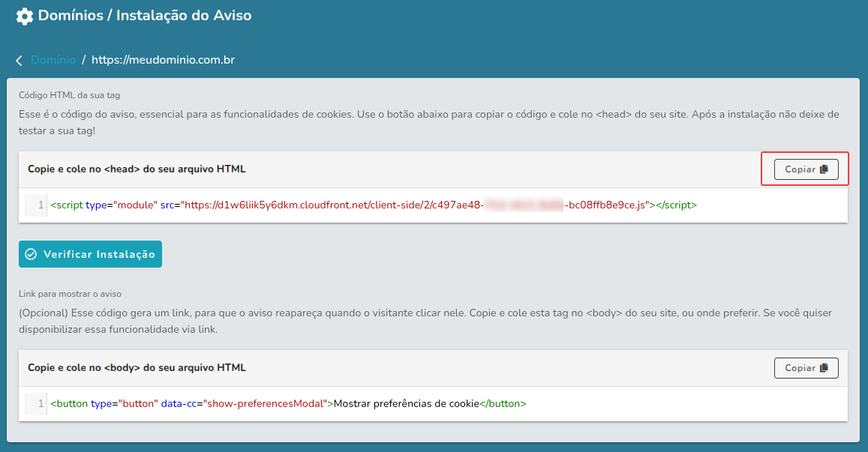The image size is (868, 452).
Task: Click Copiar for the body button snippet
Action: pyautogui.click(x=806, y=367)
